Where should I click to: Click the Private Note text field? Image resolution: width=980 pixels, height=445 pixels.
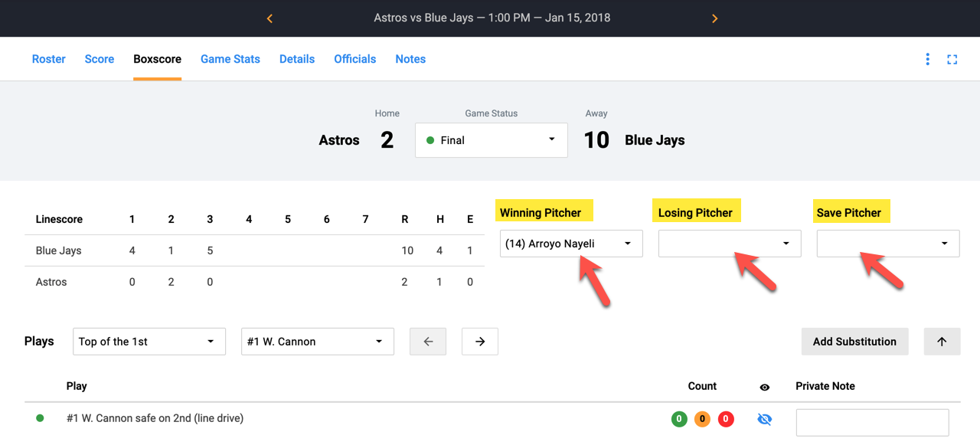click(872, 422)
